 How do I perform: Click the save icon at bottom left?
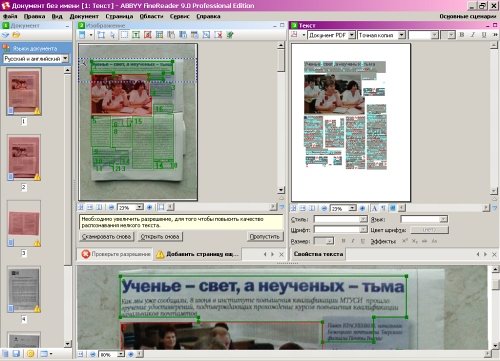coord(16,354)
